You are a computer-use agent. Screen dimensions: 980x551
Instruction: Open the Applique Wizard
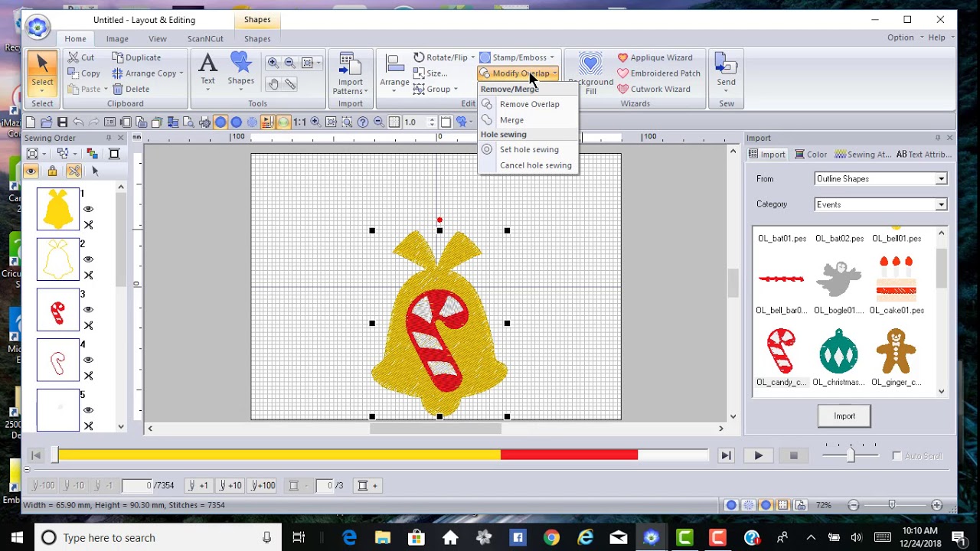pyautogui.click(x=655, y=57)
